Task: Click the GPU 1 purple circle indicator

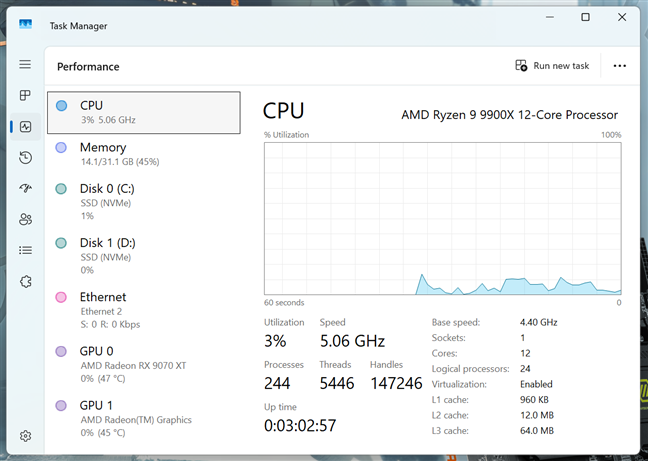Action: click(x=61, y=406)
